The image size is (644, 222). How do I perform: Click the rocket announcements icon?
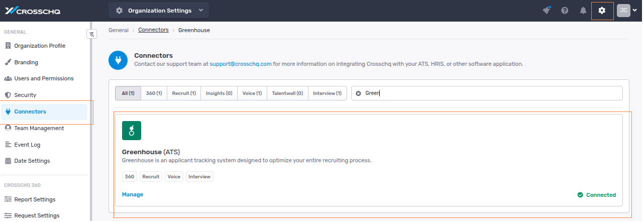[547, 11]
